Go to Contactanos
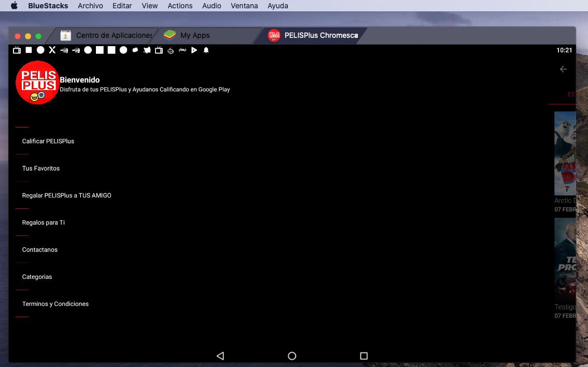The width and height of the screenshot is (588, 367). coord(40,250)
